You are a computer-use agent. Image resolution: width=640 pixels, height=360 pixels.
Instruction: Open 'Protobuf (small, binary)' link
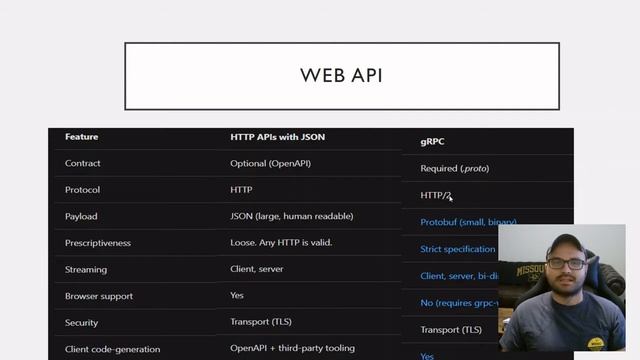[x=469, y=222]
